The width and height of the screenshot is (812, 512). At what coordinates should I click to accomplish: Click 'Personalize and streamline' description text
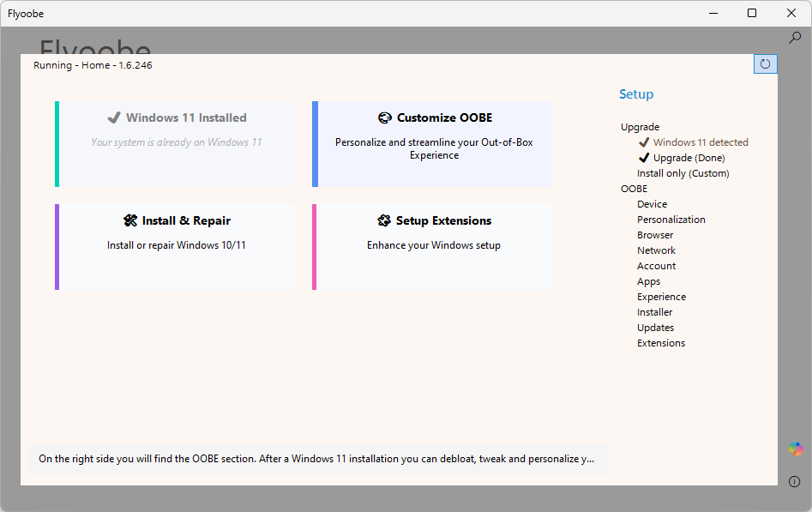pos(434,148)
